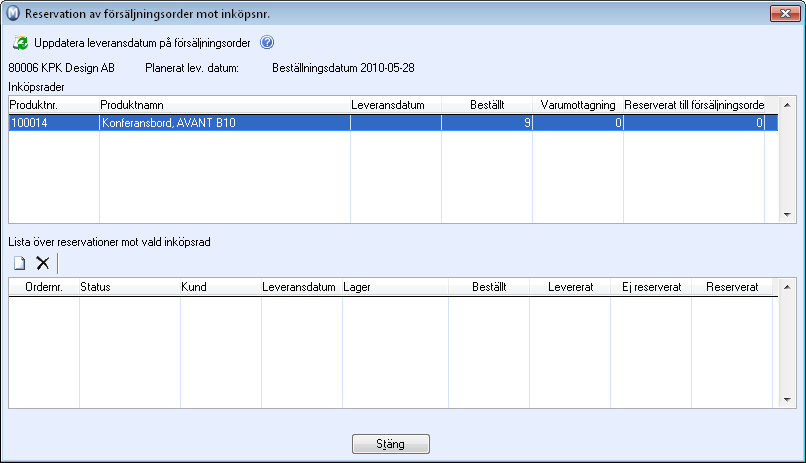Click down arrow of reservations list scrollbar
The height and width of the screenshot is (463, 806).
tap(787, 400)
